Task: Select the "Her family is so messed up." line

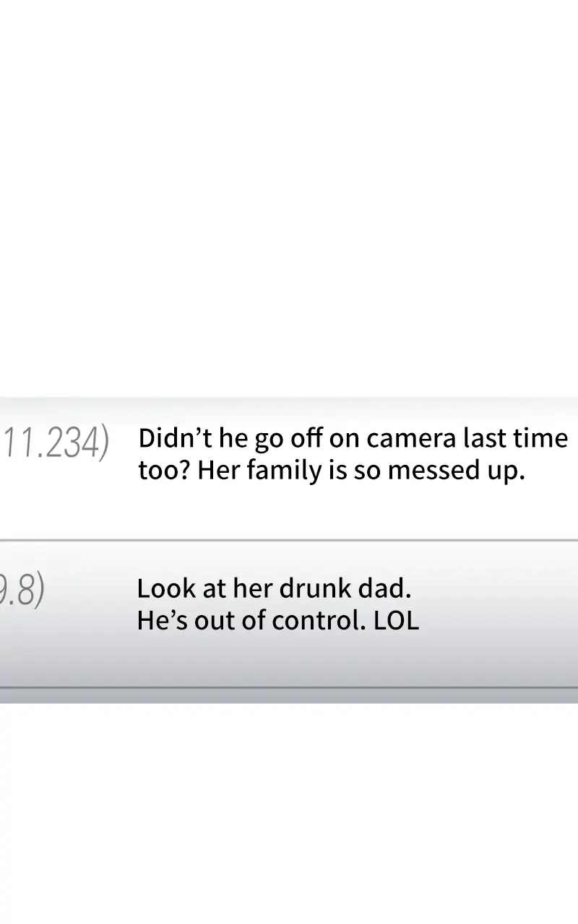Action: (361, 471)
